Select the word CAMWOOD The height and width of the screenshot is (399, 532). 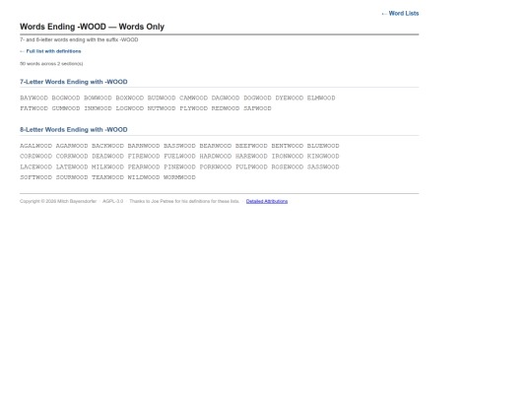193,99
